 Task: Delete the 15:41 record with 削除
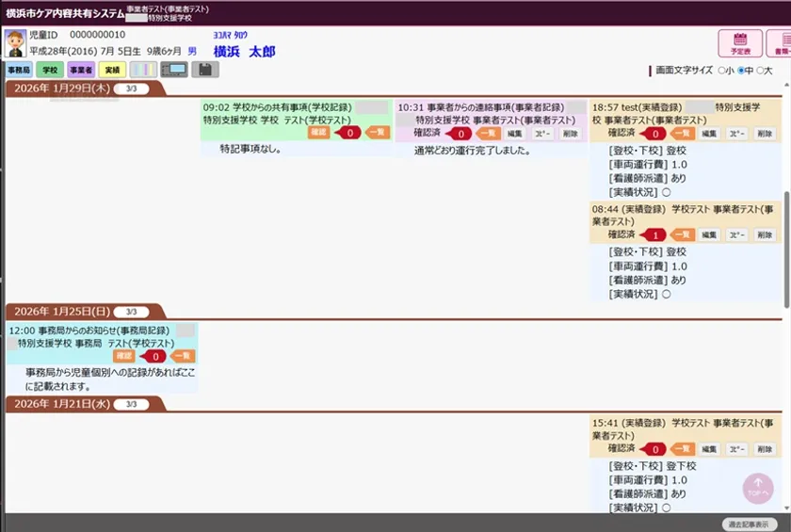coord(765,449)
